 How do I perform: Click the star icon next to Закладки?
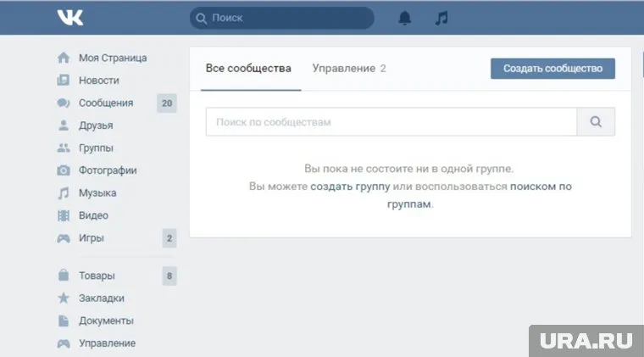(x=64, y=298)
